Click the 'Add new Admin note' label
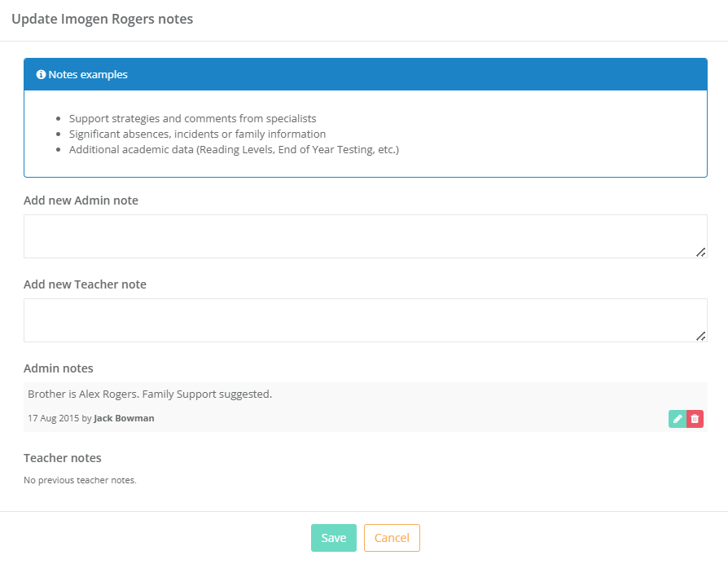Viewport: 728px width, 564px height. pyautogui.click(x=81, y=200)
